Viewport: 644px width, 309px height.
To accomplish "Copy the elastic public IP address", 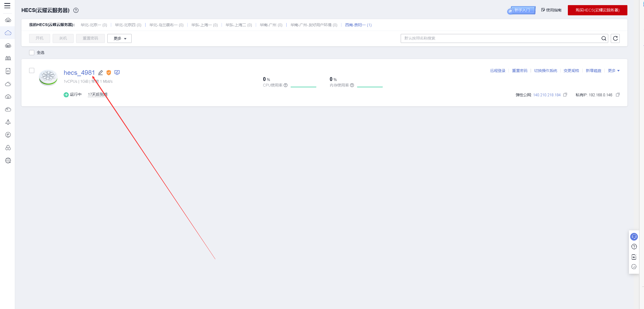I will 565,95.
